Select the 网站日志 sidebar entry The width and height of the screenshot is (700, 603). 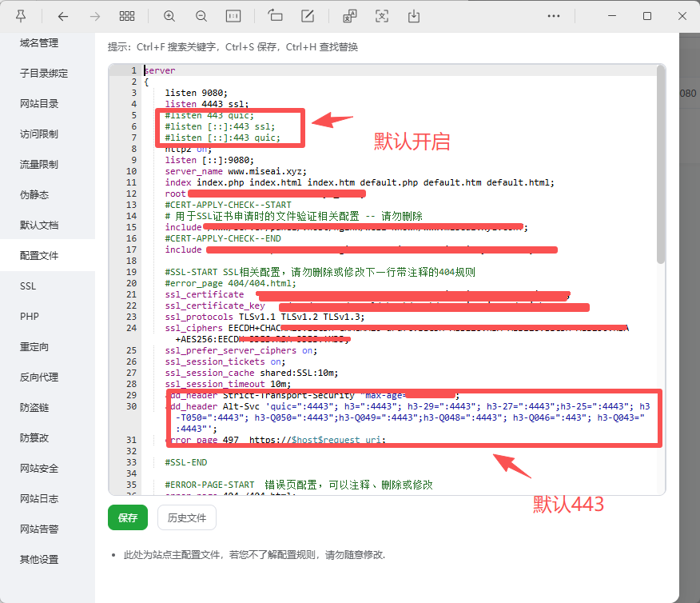pos(38,498)
